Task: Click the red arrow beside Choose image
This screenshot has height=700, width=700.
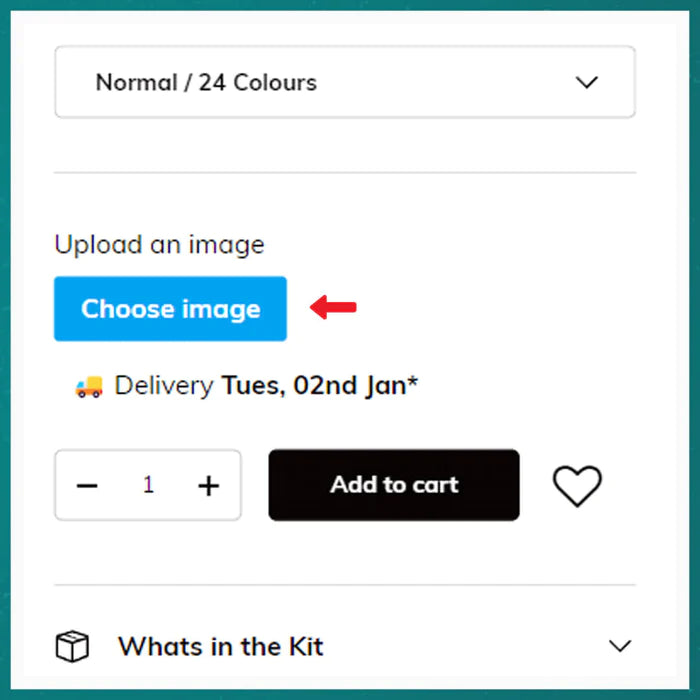Action: [333, 308]
